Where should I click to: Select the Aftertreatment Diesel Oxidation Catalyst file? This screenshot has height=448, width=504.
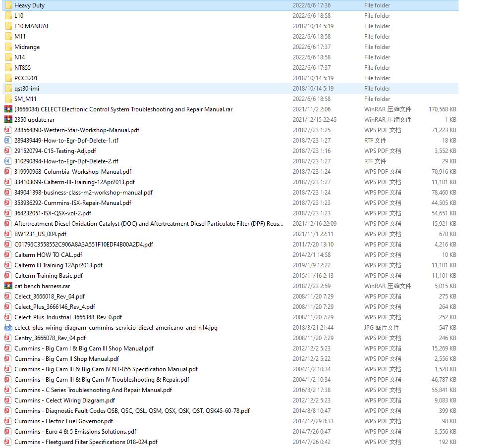point(149,224)
